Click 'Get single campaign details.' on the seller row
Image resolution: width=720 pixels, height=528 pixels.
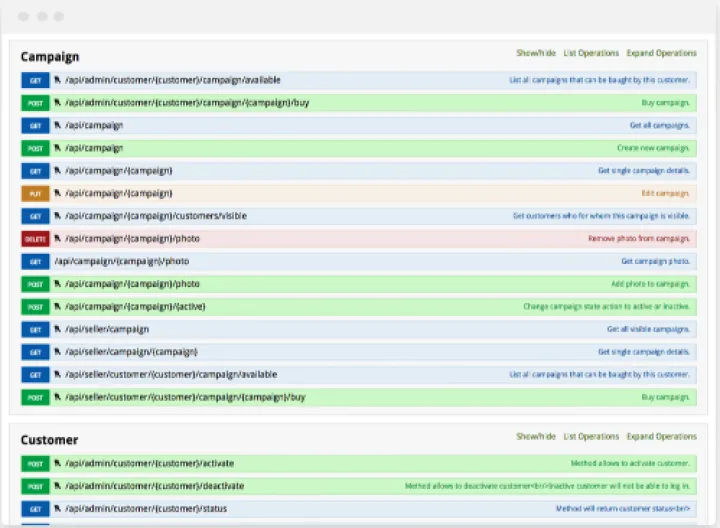click(644, 352)
